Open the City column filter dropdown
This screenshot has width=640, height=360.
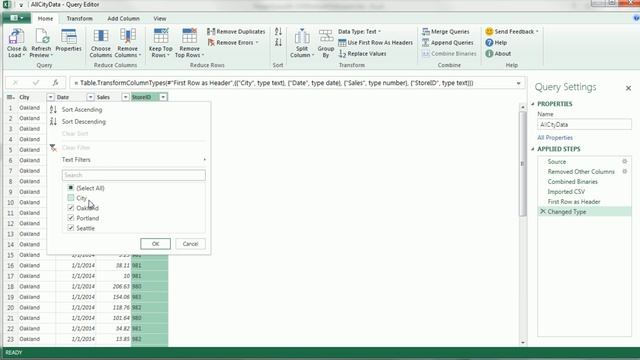50,97
